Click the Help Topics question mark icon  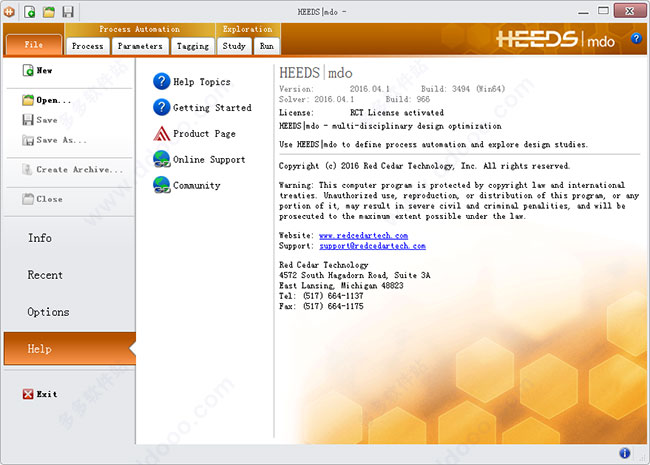(162, 81)
